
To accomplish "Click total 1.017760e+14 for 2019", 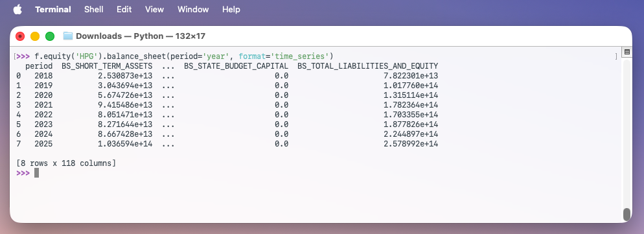I will [411, 86].
